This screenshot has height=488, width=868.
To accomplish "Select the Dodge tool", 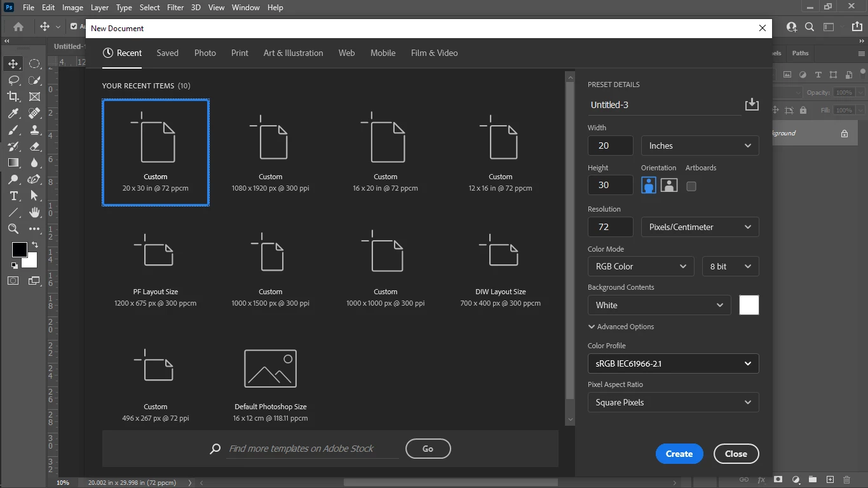I will click(x=13, y=179).
